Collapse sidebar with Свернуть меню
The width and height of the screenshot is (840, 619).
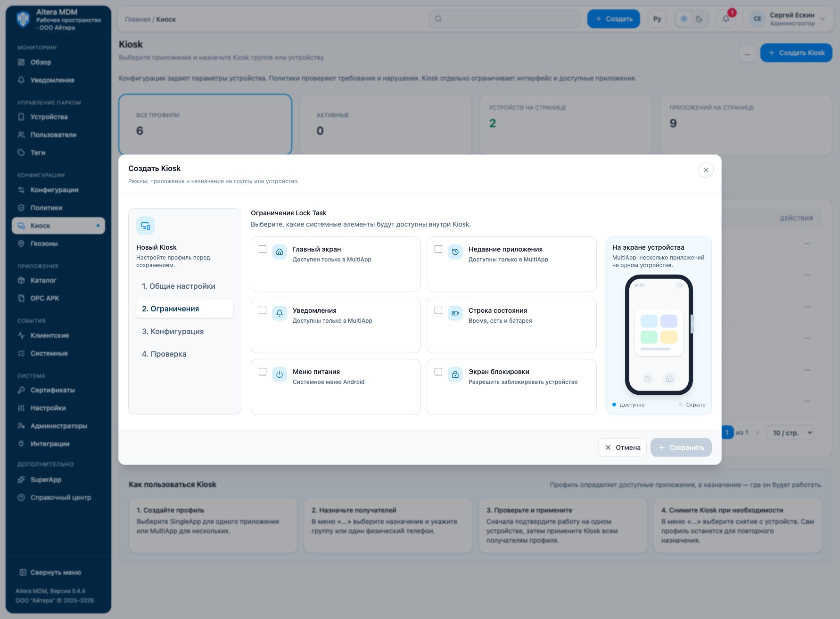coord(58,572)
